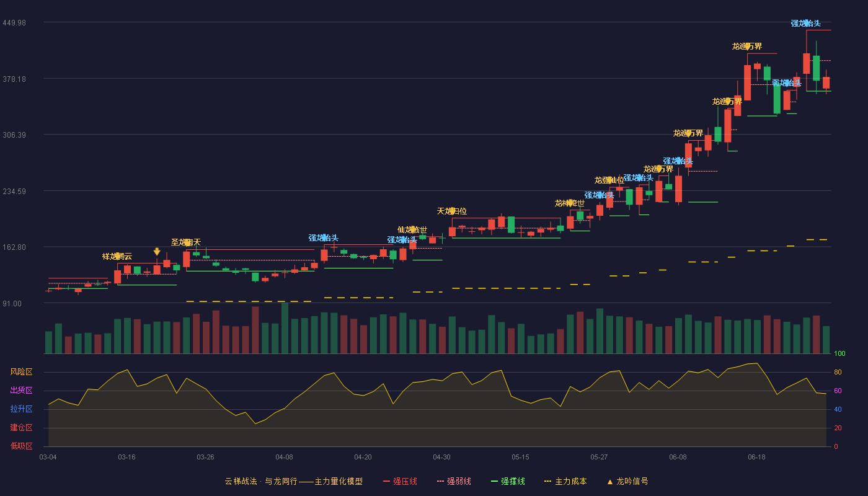Click the red 20 indicator axis value

(x=838, y=428)
